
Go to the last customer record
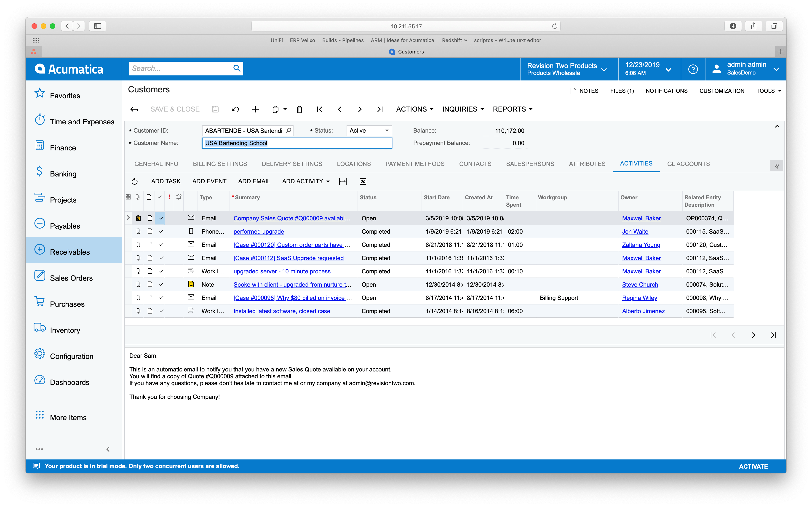[379, 109]
